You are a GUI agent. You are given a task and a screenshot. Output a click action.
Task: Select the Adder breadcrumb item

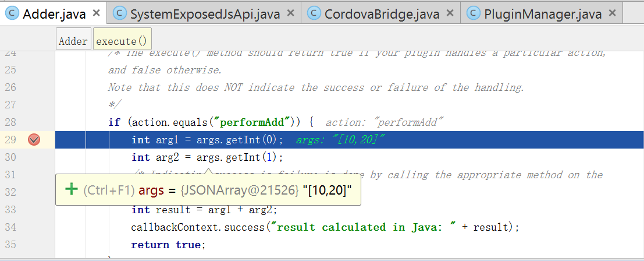point(73,41)
